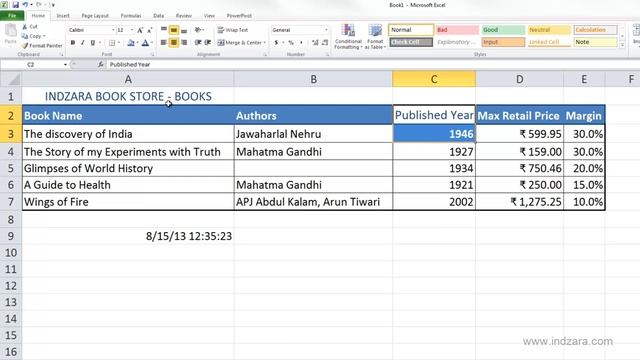Viewport: 640px width, 360px height.
Task: Apply the Good cell style
Action: point(503,30)
